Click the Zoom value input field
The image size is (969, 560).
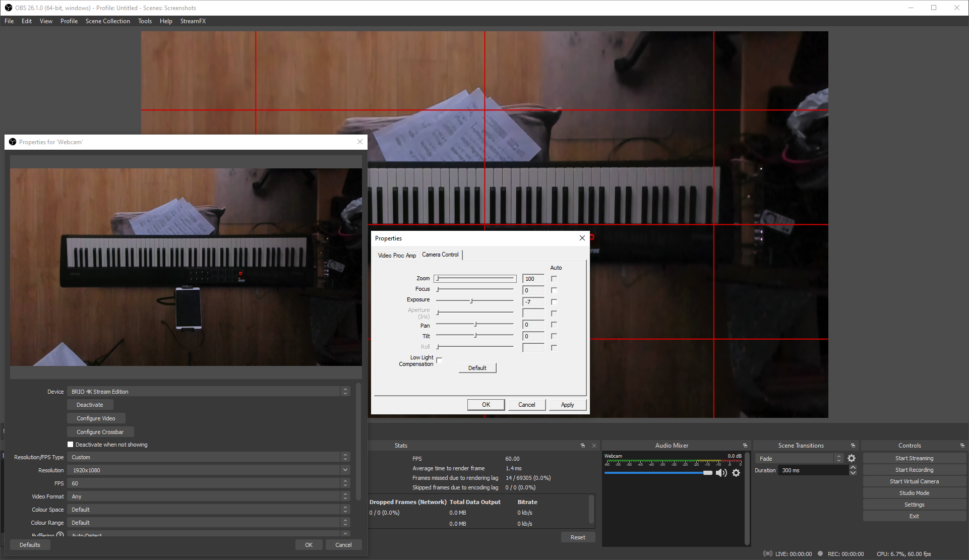click(x=533, y=279)
